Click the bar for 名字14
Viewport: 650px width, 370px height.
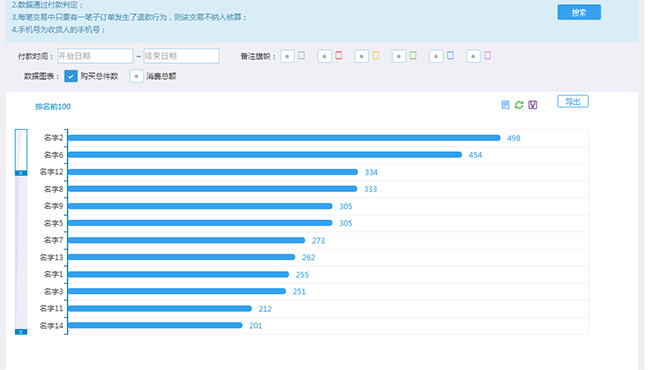[155, 326]
